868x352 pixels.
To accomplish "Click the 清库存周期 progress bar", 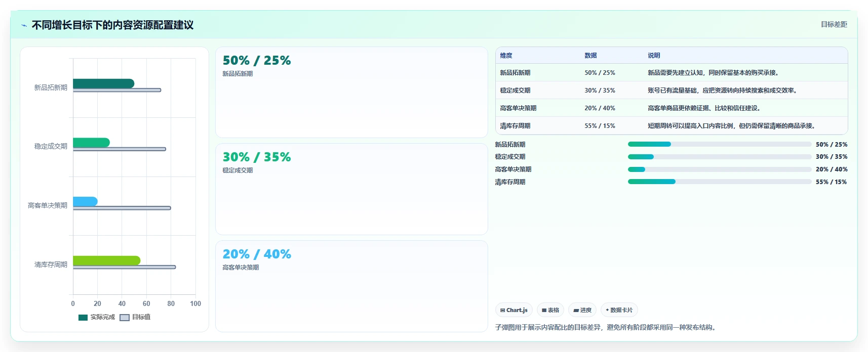I will (x=720, y=182).
